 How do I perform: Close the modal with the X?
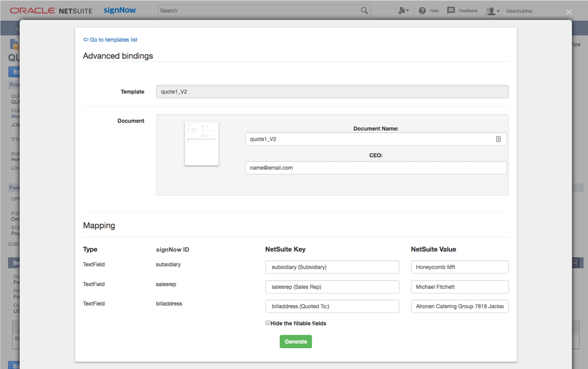tap(569, 12)
